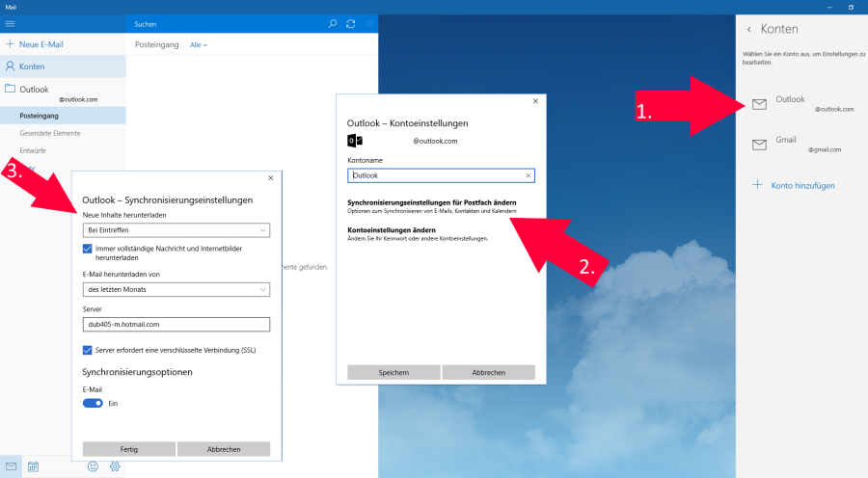Expand the Alle filter dropdown
The height and width of the screenshot is (478, 868).
click(198, 44)
